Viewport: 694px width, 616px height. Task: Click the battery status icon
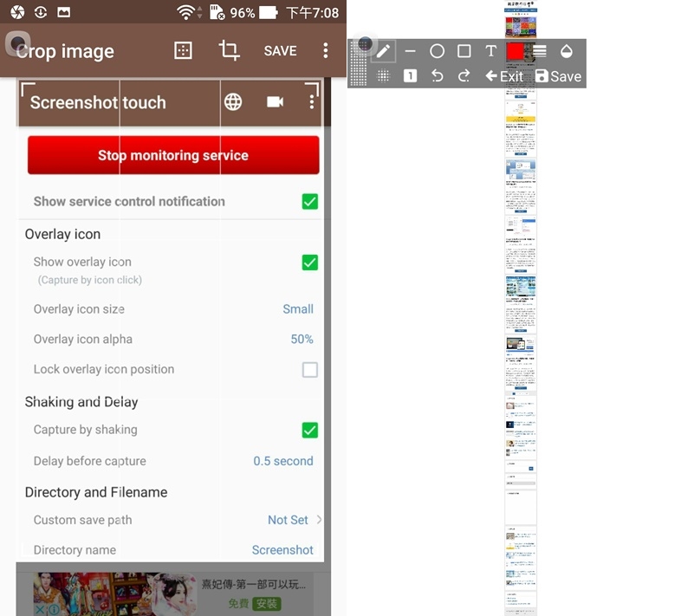pos(269,12)
